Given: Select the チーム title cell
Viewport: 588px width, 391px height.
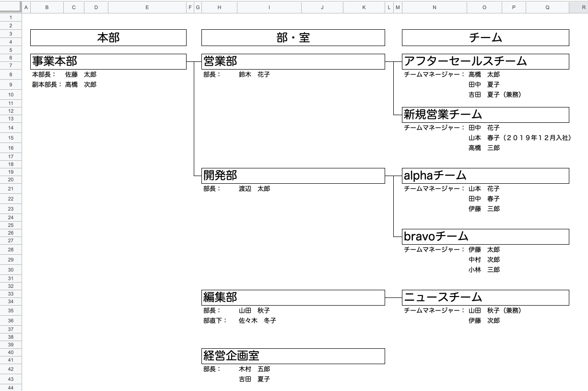Looking at the screenshot, I should tap(485, 37).
